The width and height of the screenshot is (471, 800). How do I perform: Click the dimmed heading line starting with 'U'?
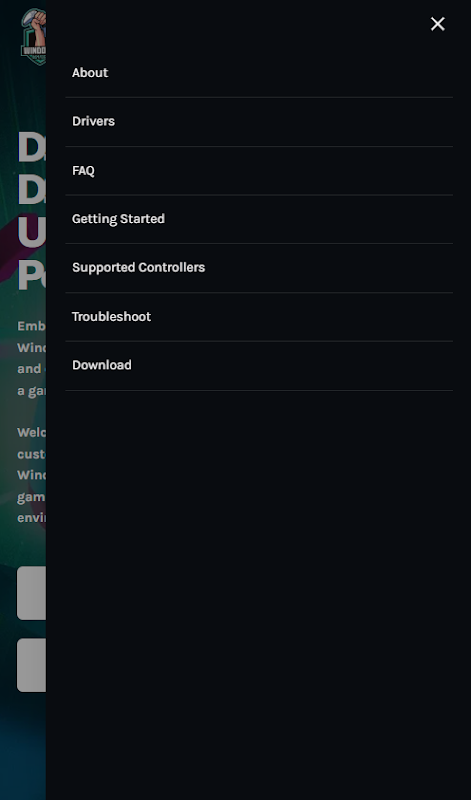[x=32, y=232]
